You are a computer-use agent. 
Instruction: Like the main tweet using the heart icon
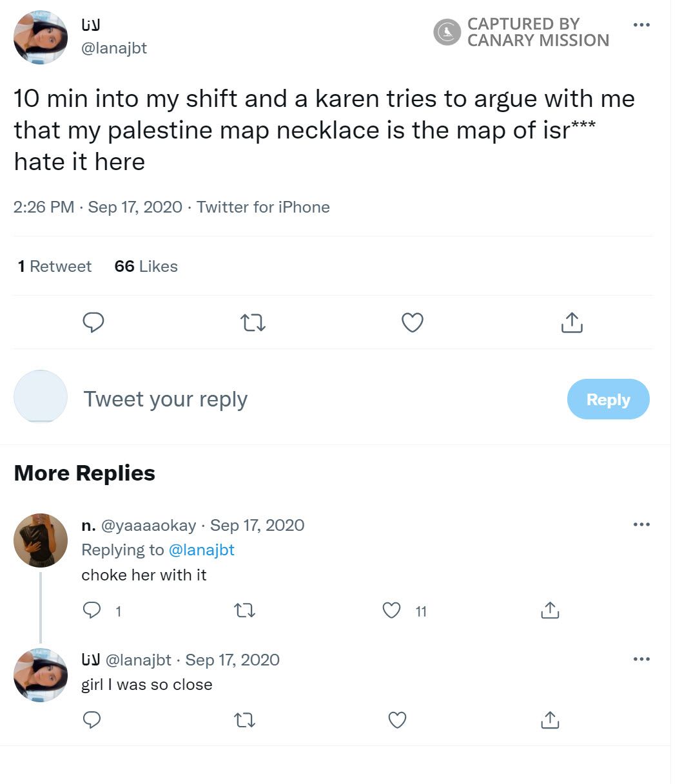tap(412, 322)
